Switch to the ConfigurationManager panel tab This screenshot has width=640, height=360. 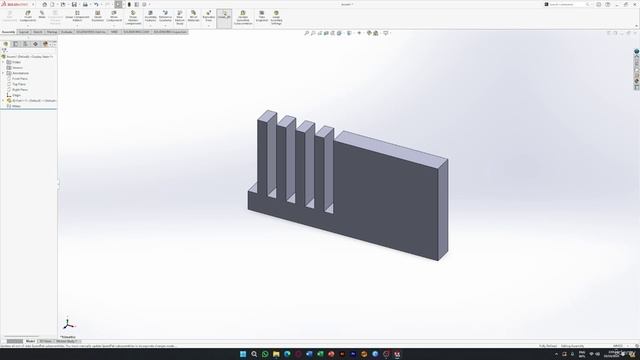pyautogui.click(x=25, y=44)
